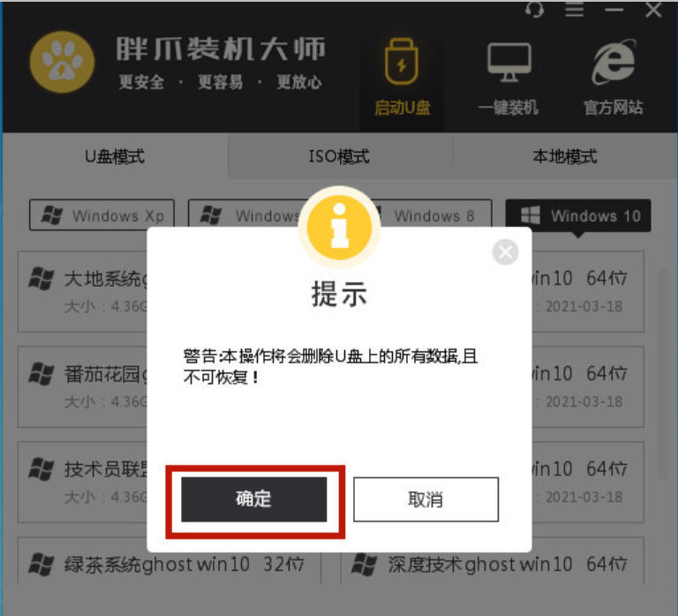The height and width of the screenshot is (616, 678).
Task: Switch to 本地模式 tab
Action: click(564, 156)
